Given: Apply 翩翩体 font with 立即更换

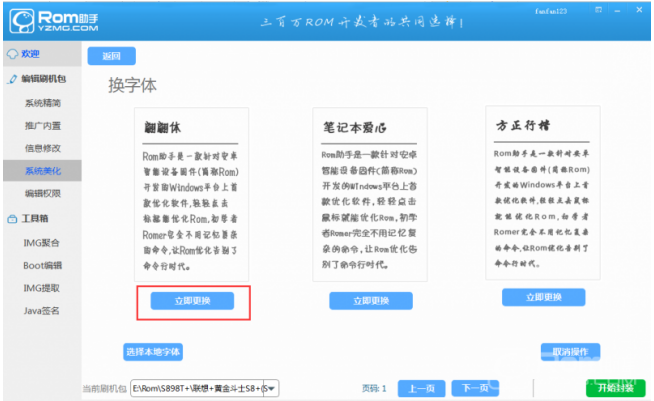Looking at the screenshot, I should click(x=192, y=301).
